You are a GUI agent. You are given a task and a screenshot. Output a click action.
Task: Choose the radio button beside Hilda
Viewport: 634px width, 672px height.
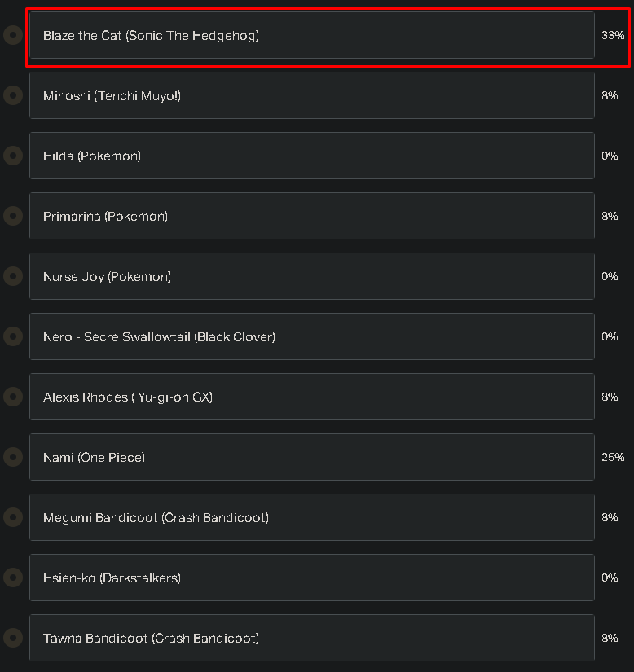12,156
